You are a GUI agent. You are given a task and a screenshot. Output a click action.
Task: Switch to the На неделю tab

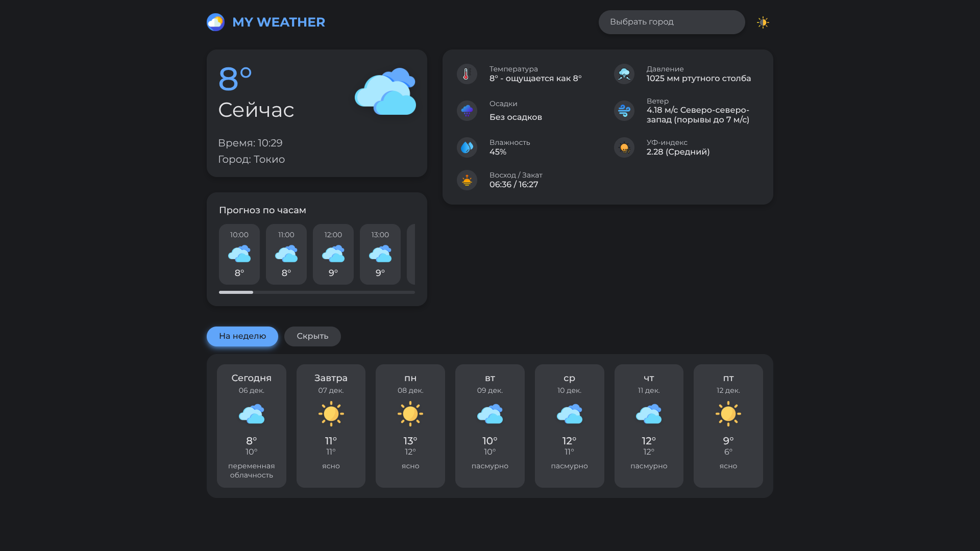tap(242, 336)
